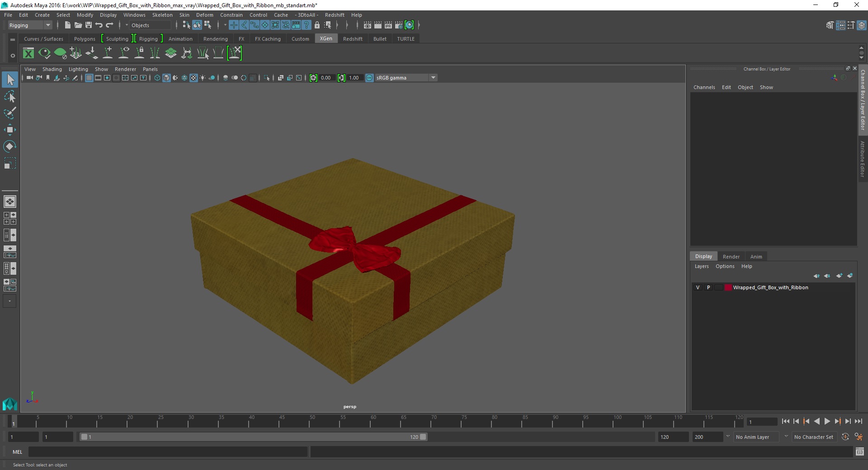This screenshot has width=868, height=470.
Task: Switch to the Render layer tab
Action: [x=731, y=257]
